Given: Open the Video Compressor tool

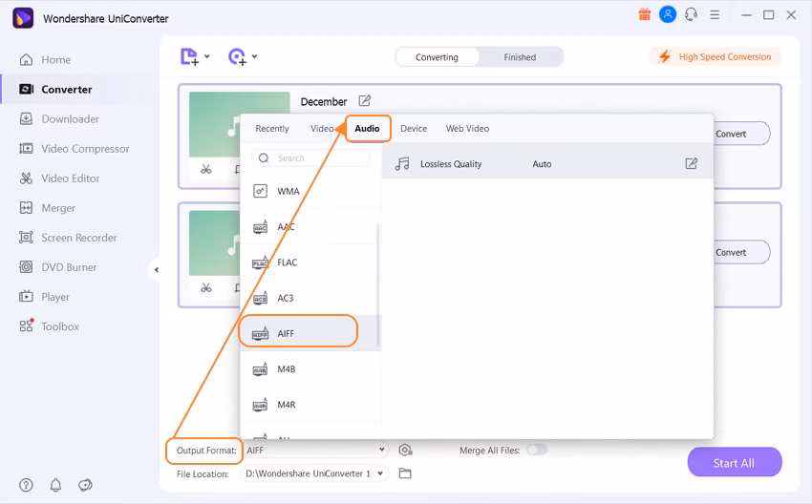Looking at the screenshot, I should tap(75, 149).
